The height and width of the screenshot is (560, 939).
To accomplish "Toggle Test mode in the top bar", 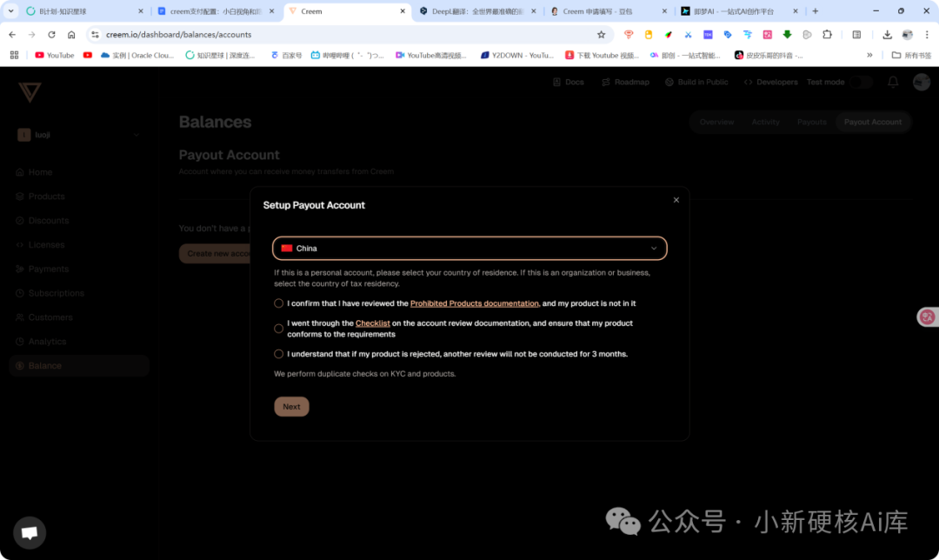I will point(862,82).
